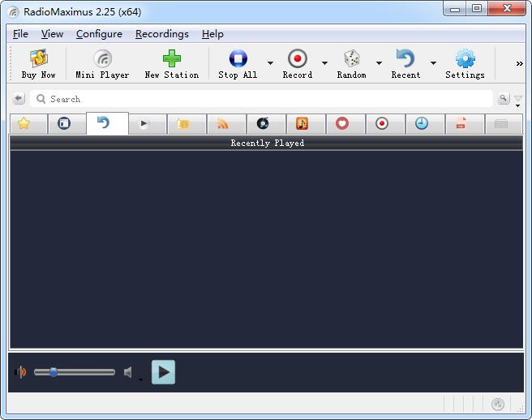Open the dropdown beside mute speaker

point(140,379)
